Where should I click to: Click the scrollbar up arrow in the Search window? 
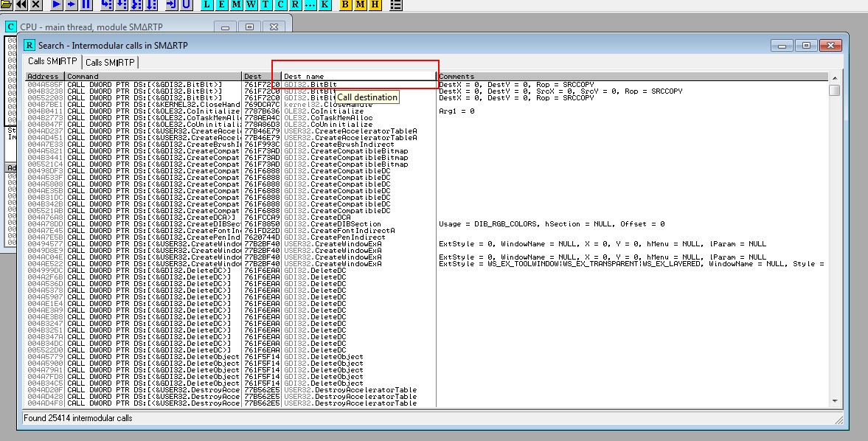[834, 77]
